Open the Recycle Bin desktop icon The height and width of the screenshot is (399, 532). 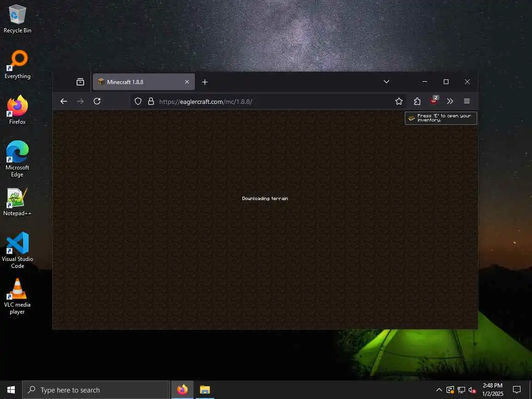(x=17, y=19)
